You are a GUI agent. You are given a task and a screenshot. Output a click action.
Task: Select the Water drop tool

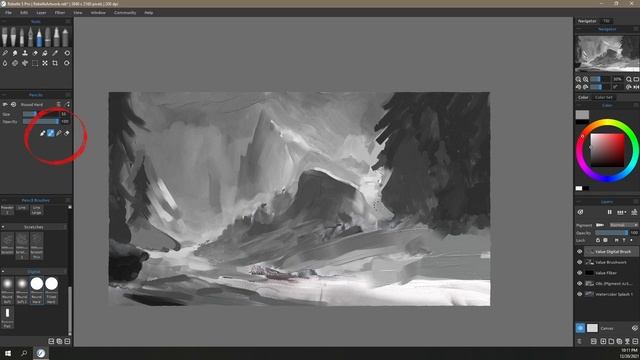click(5, 63)
